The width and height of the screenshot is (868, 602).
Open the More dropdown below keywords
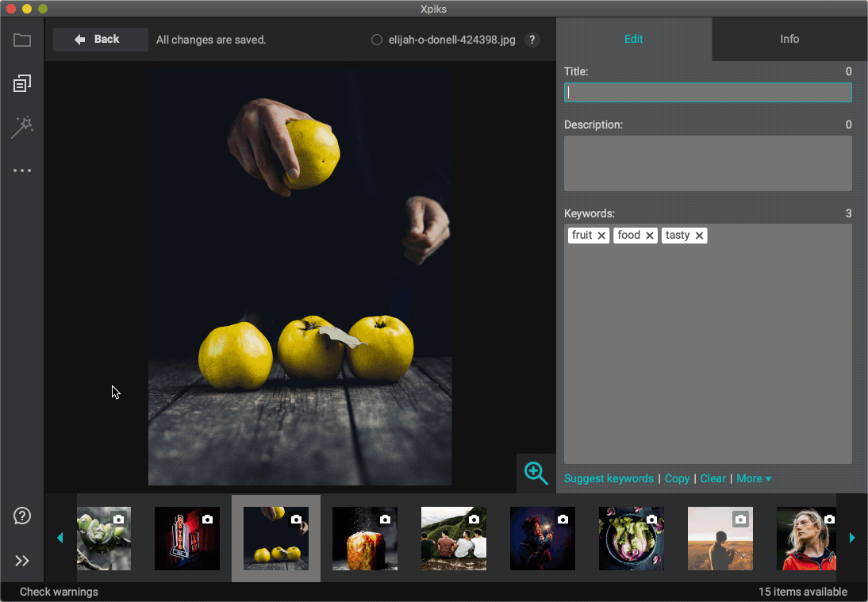pos(754,478)
